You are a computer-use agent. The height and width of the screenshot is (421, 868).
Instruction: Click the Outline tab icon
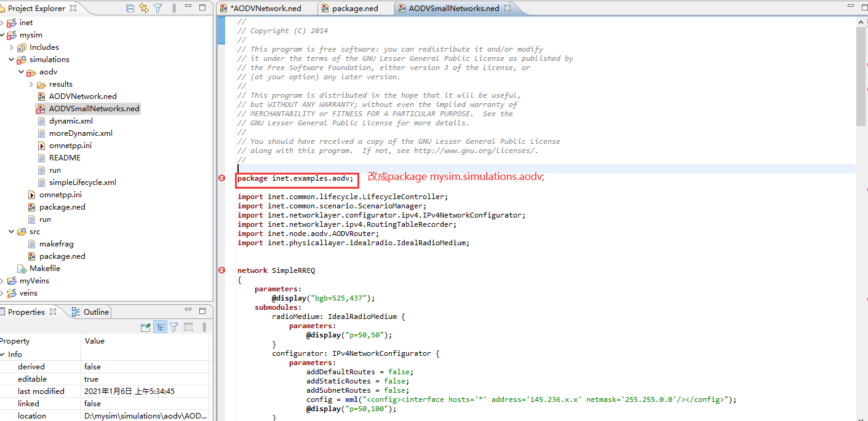(76, 312)
